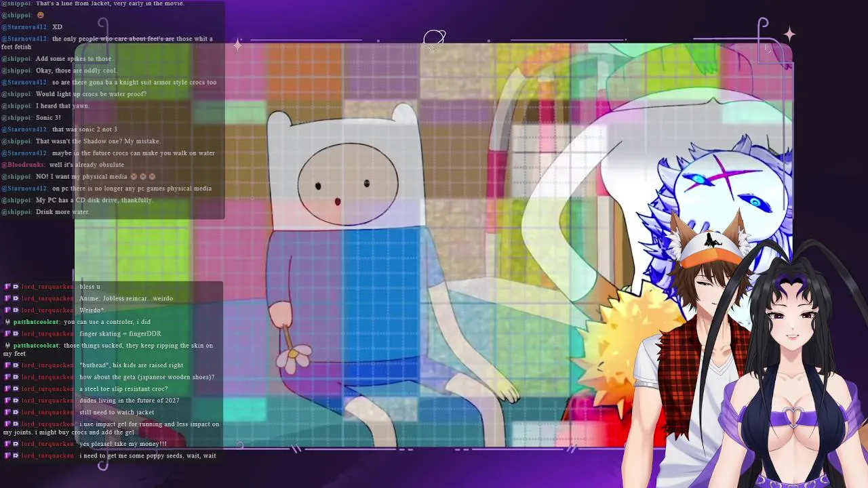Click the purple badge on the 'steel toe' croc row
Screen dimensions: 868x488
pyautogui.click(x=7, y=389)
